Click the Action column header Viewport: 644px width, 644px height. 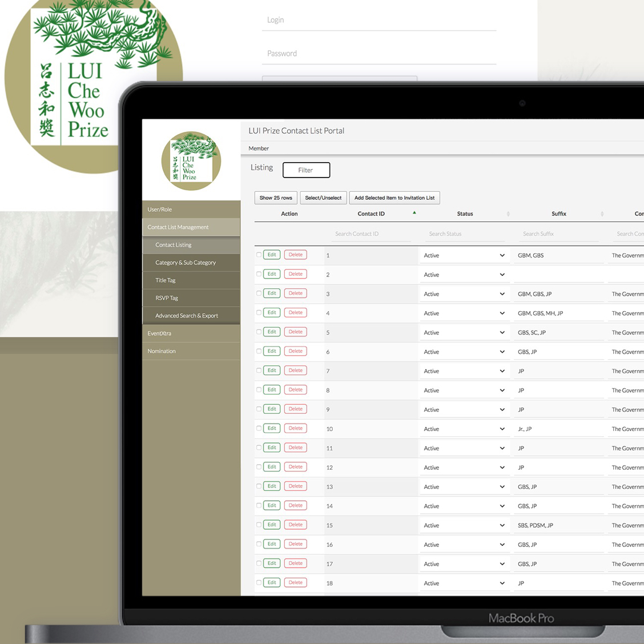click(289, 214)
